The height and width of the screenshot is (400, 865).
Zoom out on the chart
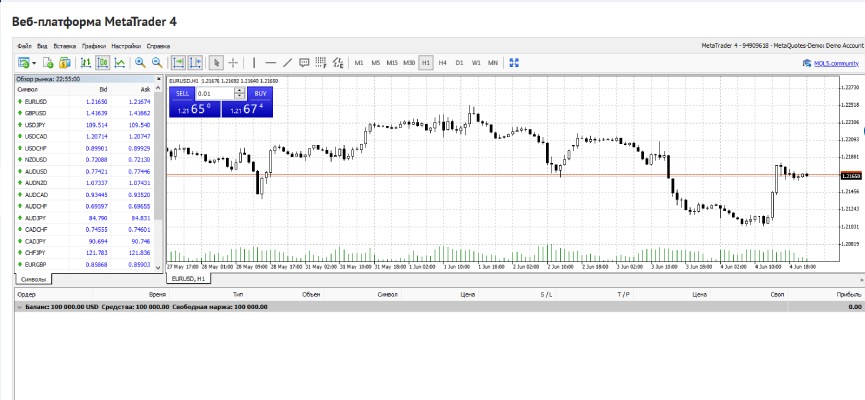pyautogui.click(x=157, y=63)
